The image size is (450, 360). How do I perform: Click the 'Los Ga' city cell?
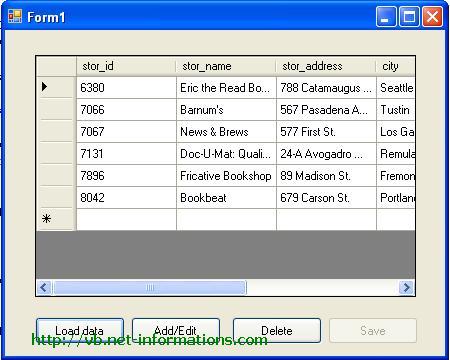coord(396,132)
